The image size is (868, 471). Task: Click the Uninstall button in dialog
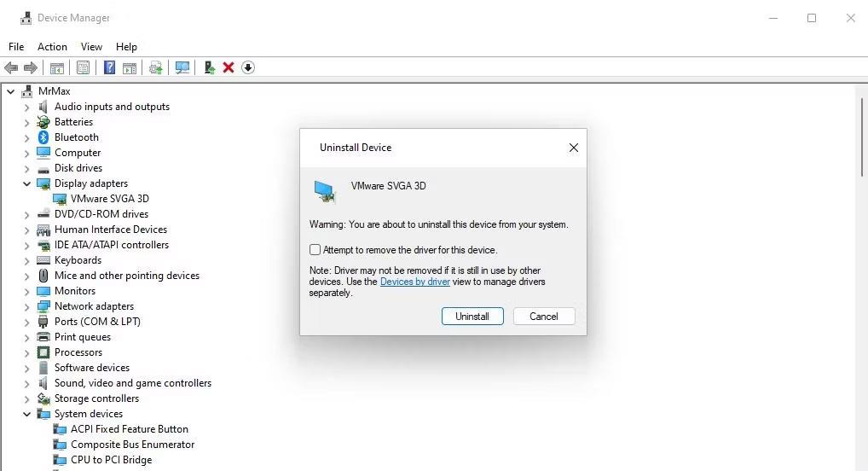472,317
